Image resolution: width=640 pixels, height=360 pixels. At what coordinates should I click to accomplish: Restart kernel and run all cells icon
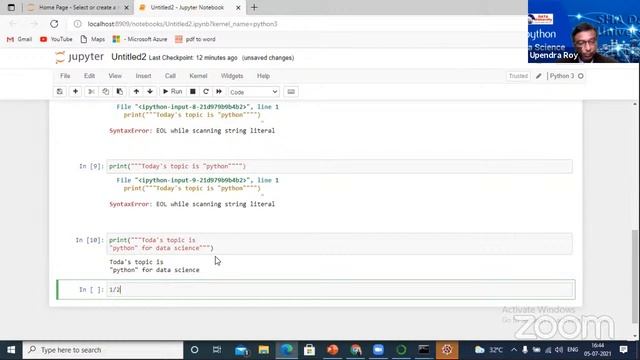click(x=219, y=91)
